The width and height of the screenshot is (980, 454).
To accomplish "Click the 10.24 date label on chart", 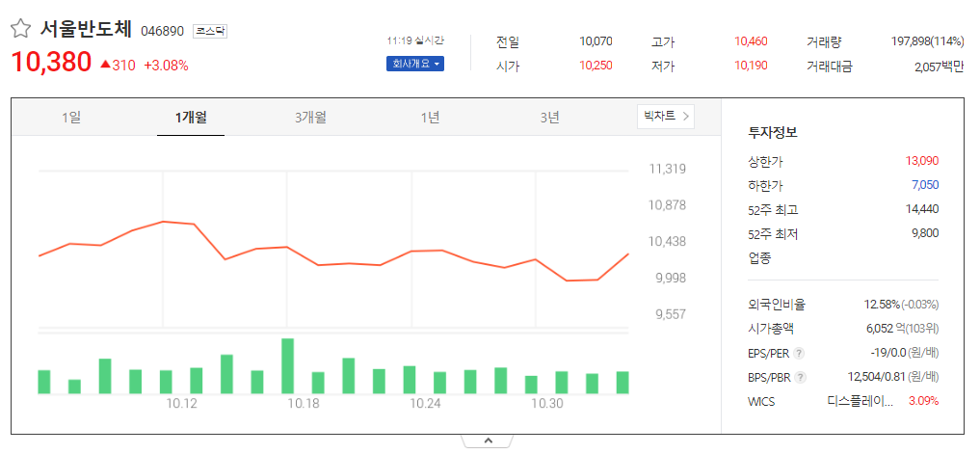I will click(425, 404).
